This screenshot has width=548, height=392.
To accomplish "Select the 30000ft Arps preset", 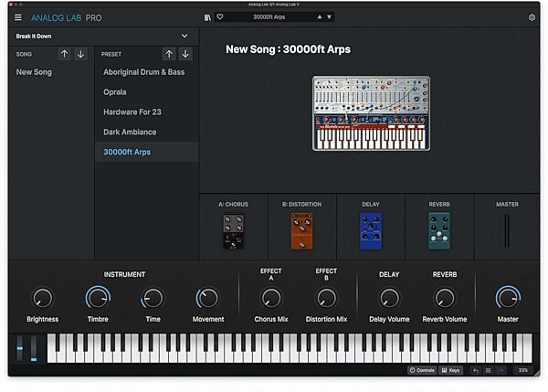I will [x=147, y=152].
